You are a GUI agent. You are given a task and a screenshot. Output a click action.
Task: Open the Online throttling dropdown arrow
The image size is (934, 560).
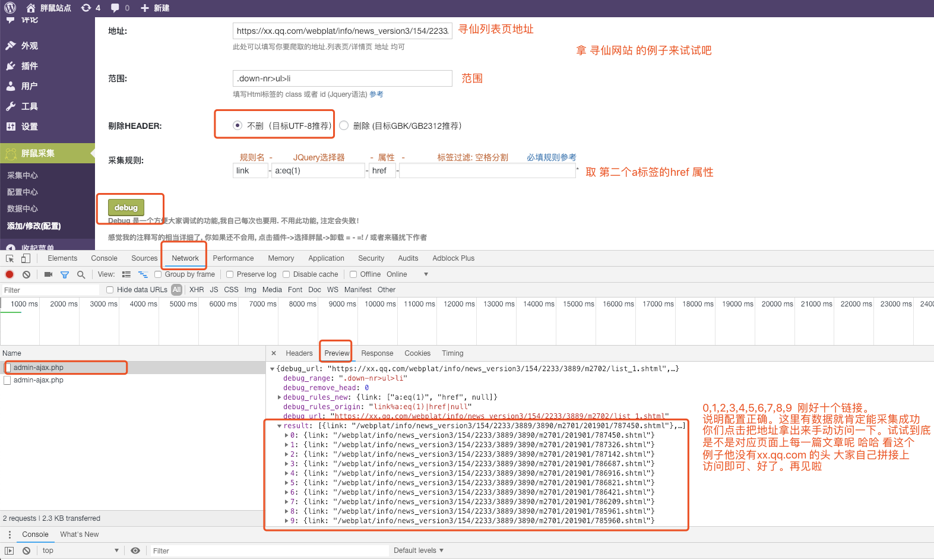426,274
